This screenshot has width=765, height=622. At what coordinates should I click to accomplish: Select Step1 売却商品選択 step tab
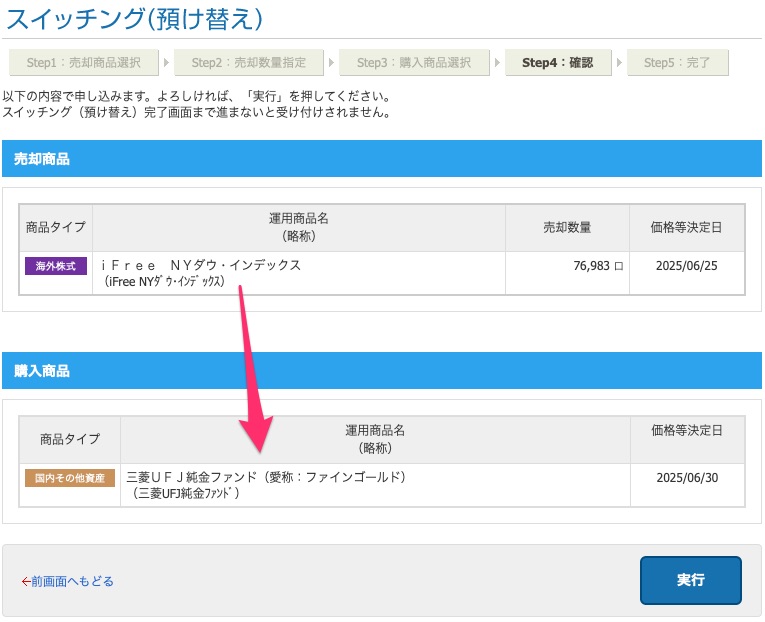(x=83, y=62)
